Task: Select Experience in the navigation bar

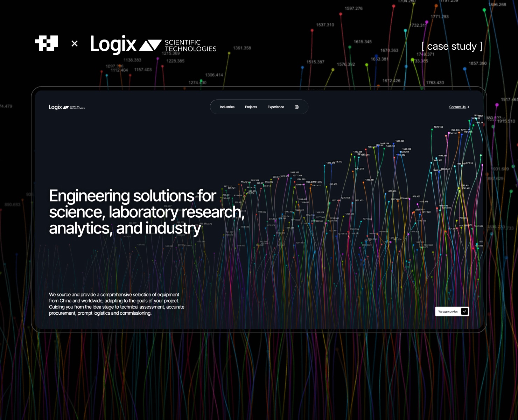Action: click(x=276, y=107)
